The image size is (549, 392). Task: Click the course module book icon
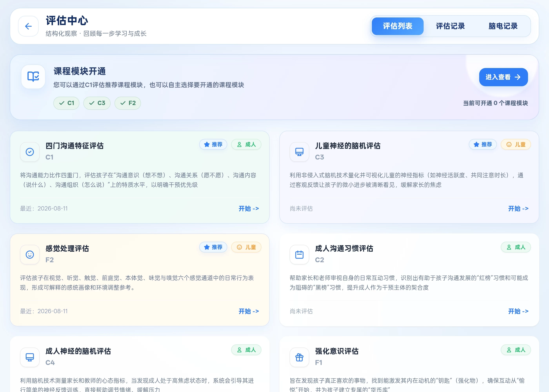point(33,76)
